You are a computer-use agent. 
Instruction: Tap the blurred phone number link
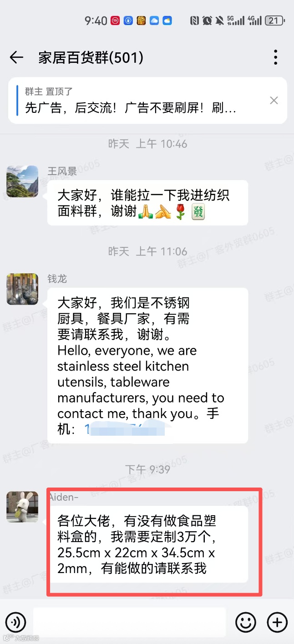click(124, 429)
